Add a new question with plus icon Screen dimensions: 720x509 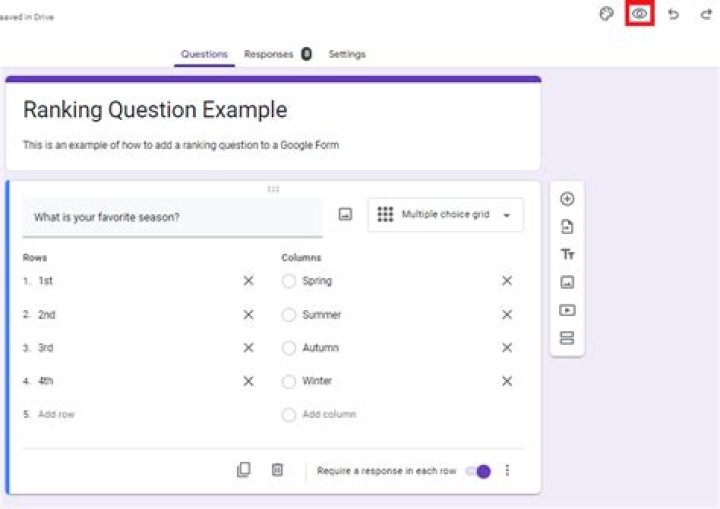(567, 199)
